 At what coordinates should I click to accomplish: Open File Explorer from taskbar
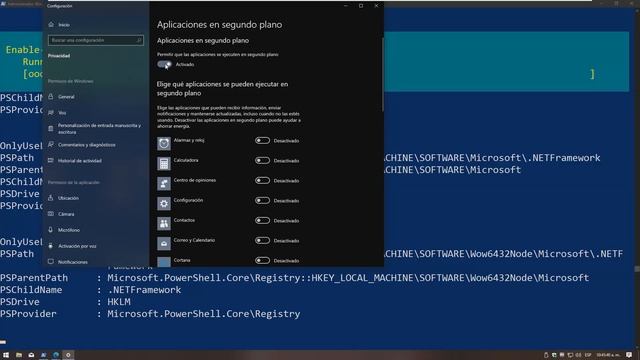[19, 355]
